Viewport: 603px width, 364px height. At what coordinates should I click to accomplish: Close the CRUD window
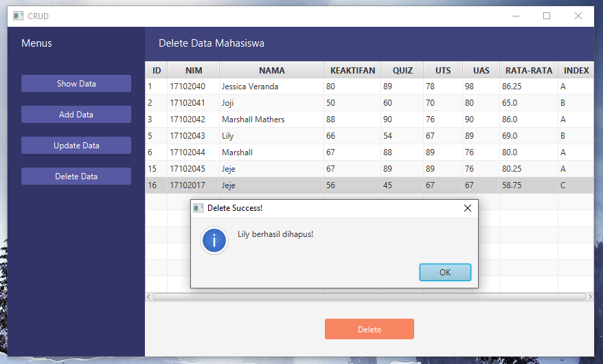tap(578, 16)
